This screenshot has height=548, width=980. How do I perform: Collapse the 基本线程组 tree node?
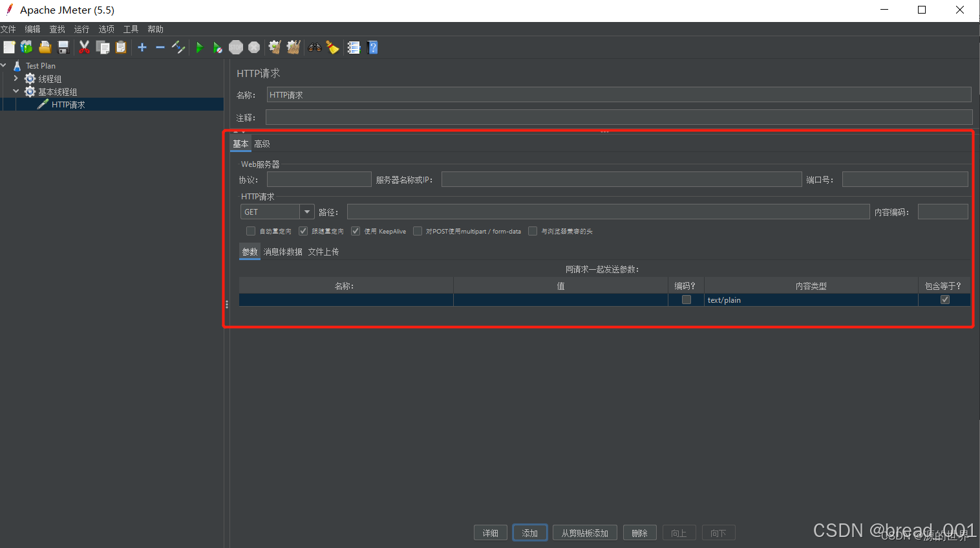16,91
